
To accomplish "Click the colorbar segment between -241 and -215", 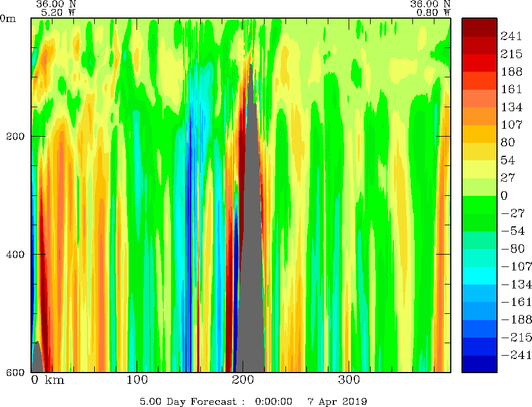I will tap(480, 346).
